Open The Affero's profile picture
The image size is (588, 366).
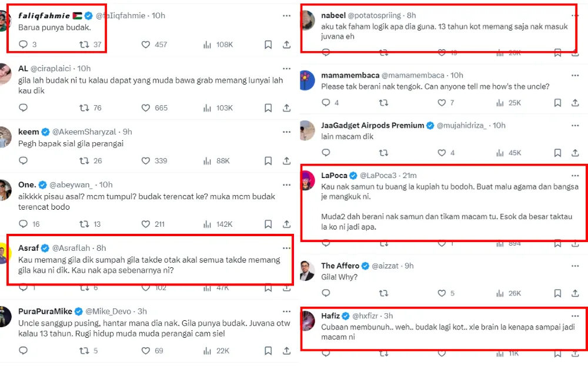click(306, 270)
